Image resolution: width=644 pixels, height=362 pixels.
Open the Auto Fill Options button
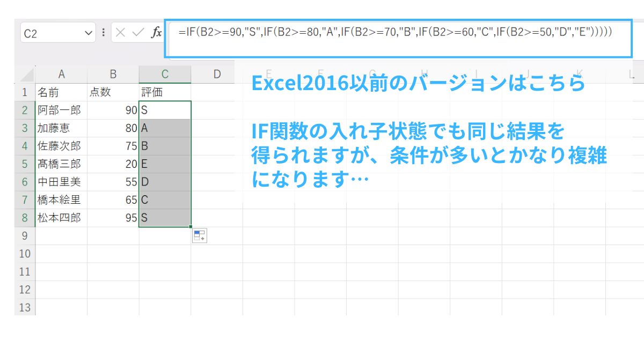click(200, 235)
